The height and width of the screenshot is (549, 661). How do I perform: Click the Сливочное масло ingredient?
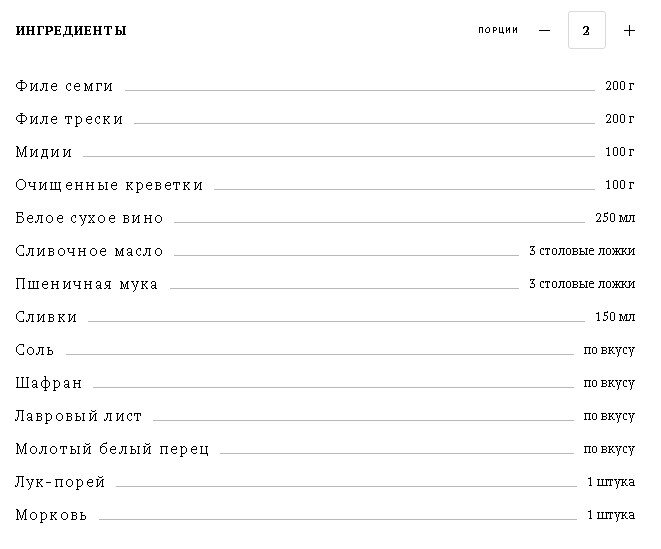tap(90, 251)
